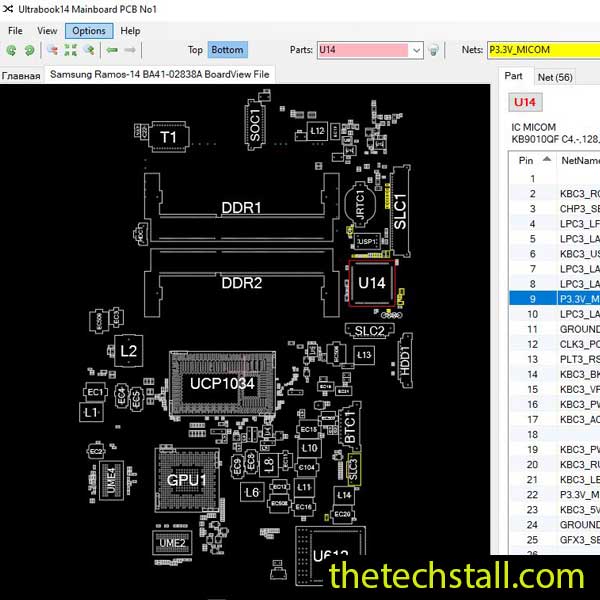The height and width of the screenshot is (600, 600).
Task: Select pin 13 row PLT3_RS
Action: pyautogui.click(x=555, y=359)
